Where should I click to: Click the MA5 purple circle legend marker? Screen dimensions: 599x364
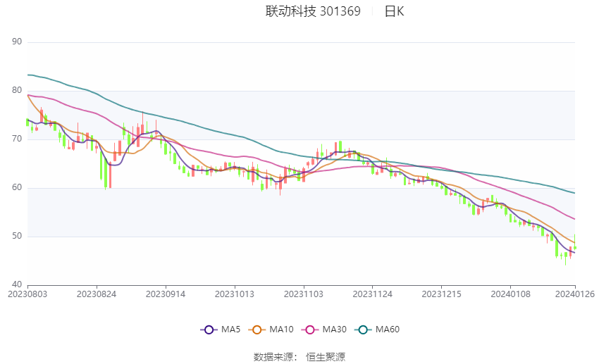click(208, 330)
